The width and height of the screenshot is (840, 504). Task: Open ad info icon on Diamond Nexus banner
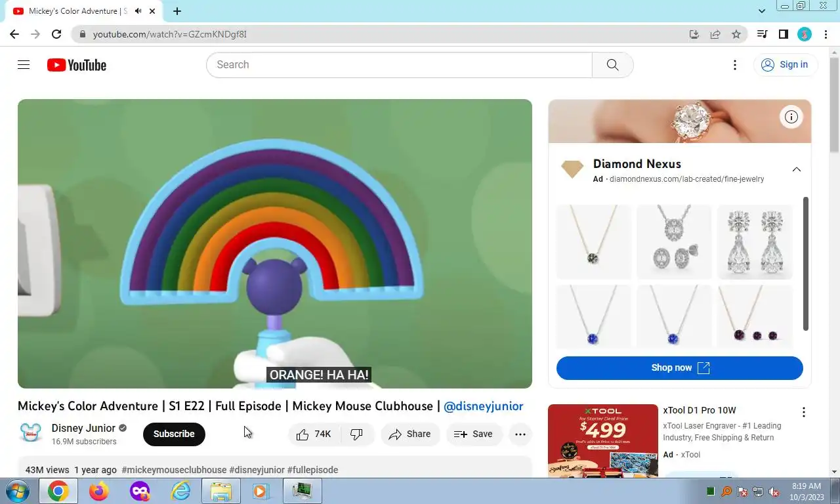(791, 117)
